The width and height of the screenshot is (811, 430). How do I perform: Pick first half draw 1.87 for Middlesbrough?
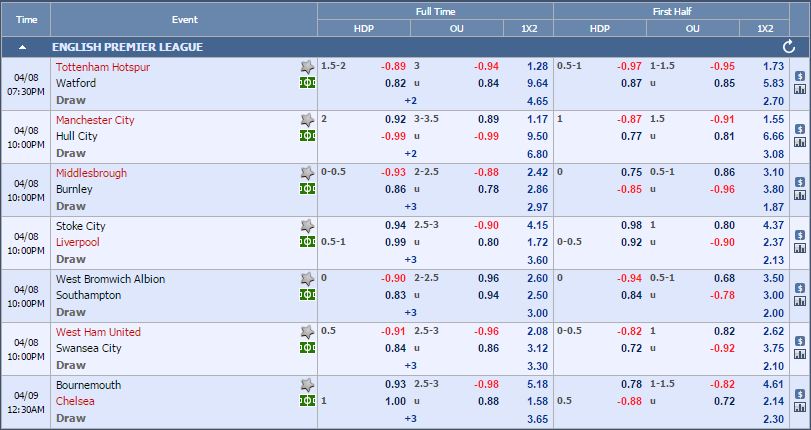click(x=774, y=207)
